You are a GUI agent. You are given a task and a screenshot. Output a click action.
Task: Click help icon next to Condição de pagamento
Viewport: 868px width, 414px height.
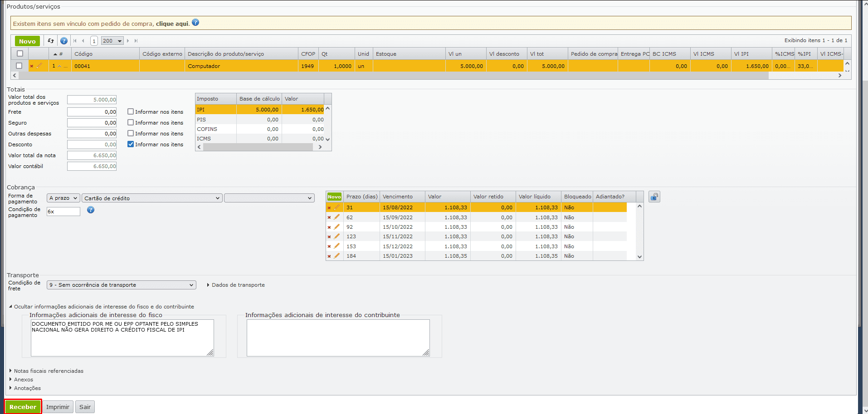pos(91,210)
